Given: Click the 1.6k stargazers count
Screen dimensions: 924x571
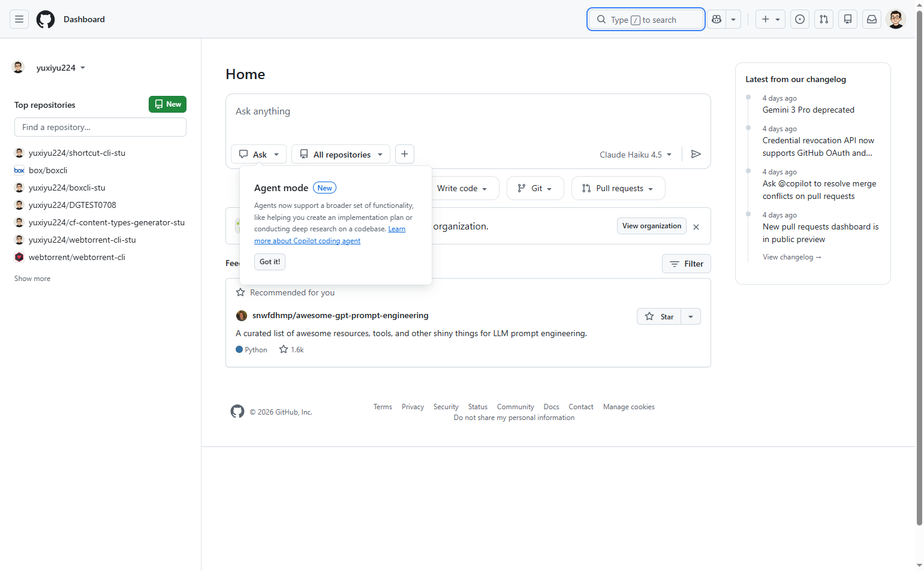Looking at the screenshot, I should click(x=291, y=350).
